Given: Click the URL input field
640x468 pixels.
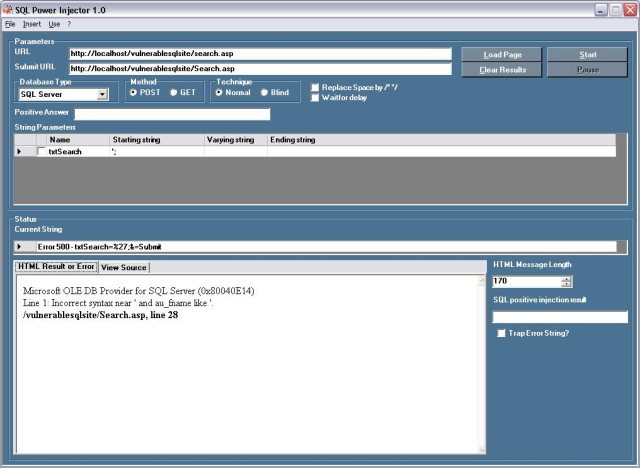Looking at the screenshot, I should 260,53.
